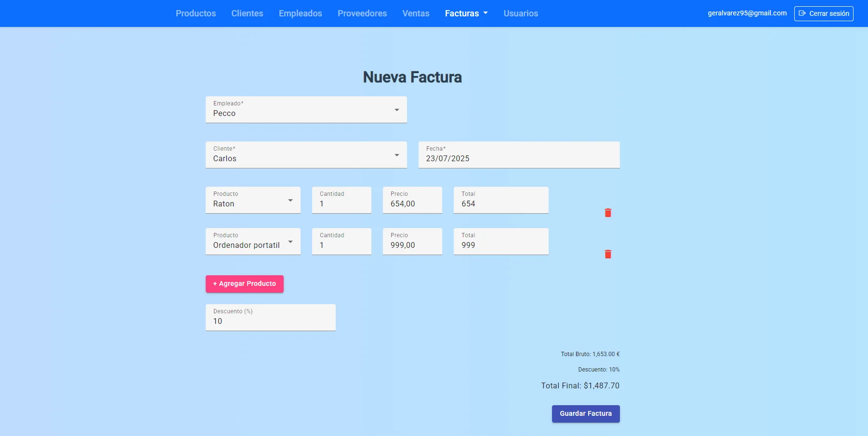The width and height of the screenshot is (868, 436).
Task: Expand the Facturas menu chevron
Action: pyautogui.click(x=486, y=13)
